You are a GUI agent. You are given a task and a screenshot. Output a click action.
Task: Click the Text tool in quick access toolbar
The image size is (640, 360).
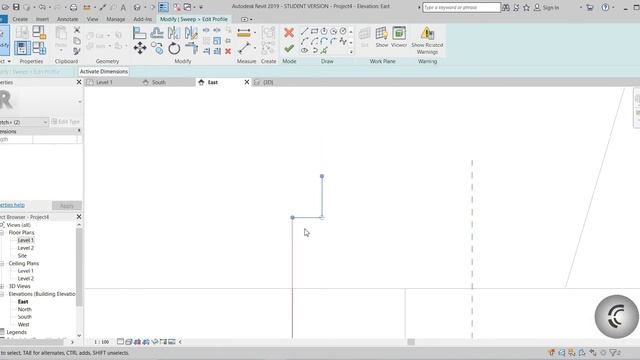(x=123, y=7)
